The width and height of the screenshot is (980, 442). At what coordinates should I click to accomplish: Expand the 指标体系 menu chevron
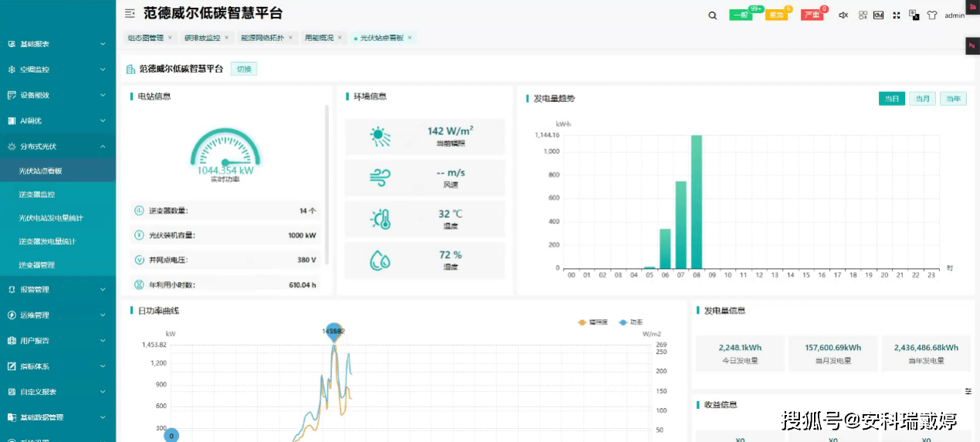pos(103,366)
